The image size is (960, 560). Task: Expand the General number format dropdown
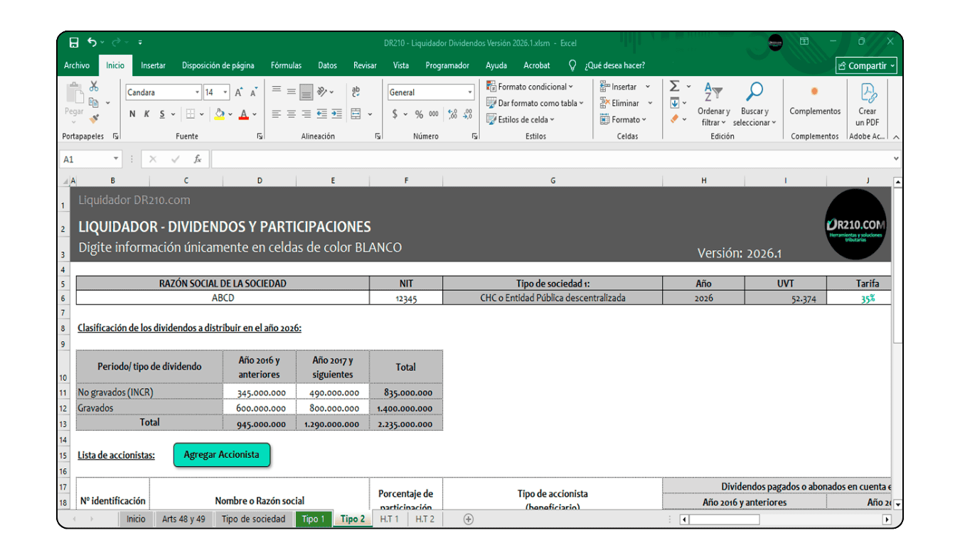pyautogui.click(x=469, y=92)
